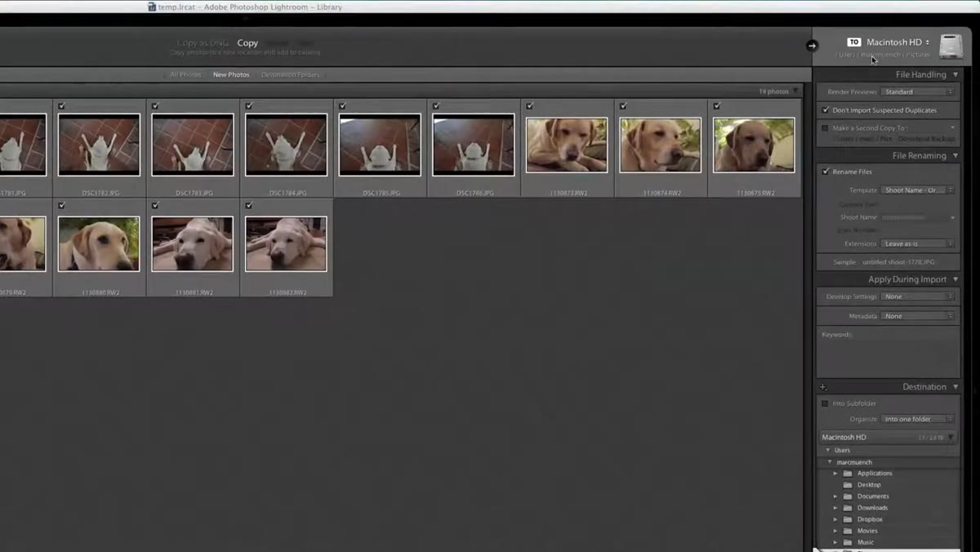Select the Dropbox folder icon
Screen dimensions: 980x552
(x=848, y=519)
